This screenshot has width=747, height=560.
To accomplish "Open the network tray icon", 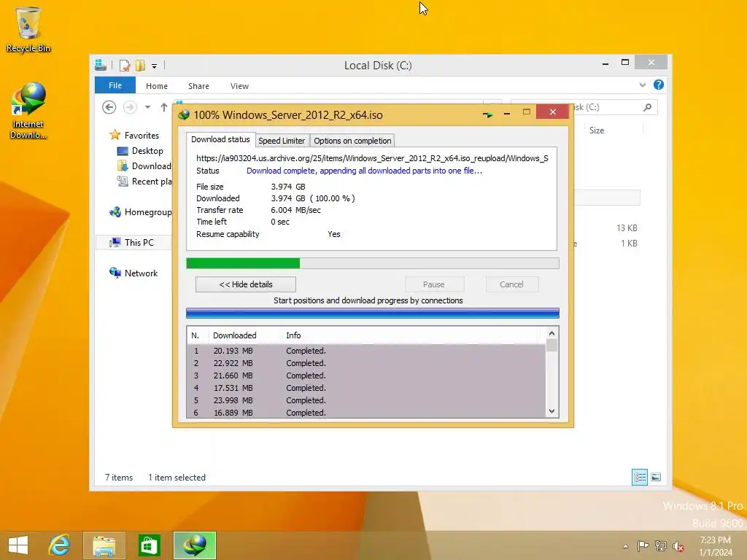I will [x=661, y=545].
